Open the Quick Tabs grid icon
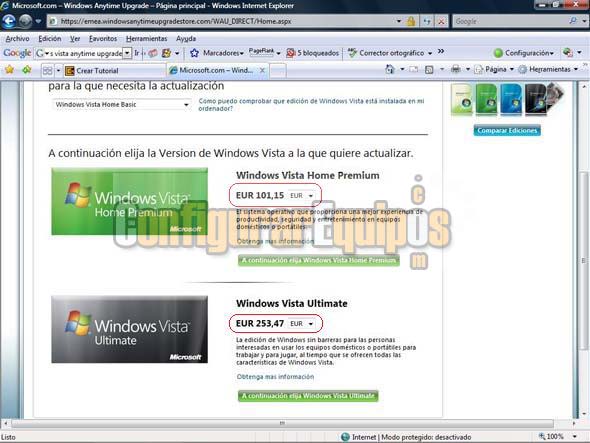 tap(47, 70)
